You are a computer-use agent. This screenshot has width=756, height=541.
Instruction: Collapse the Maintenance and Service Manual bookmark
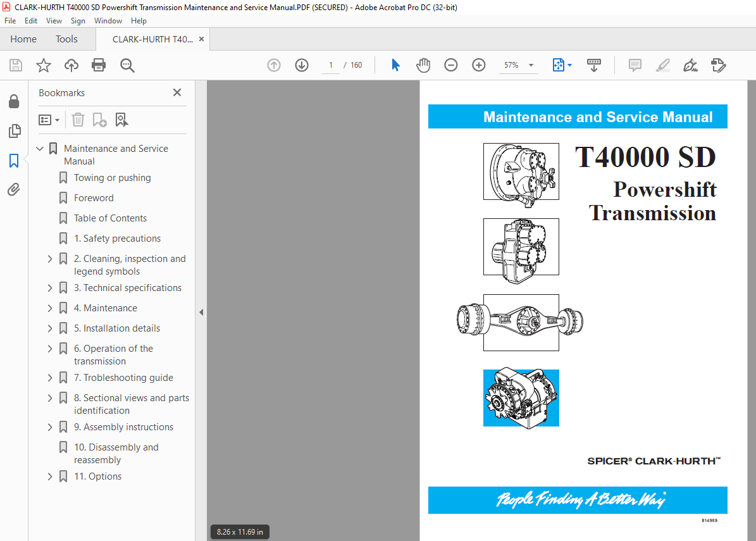click(x=40, y=149)
